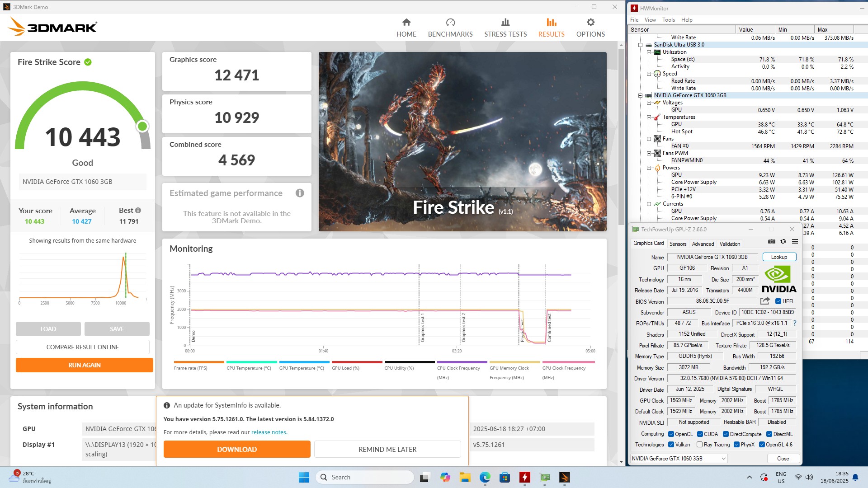This screenshot has height=488, width=868.
Task: Open GPU selection dropdown in GPU-Z
Action: [x=679, y=459]
